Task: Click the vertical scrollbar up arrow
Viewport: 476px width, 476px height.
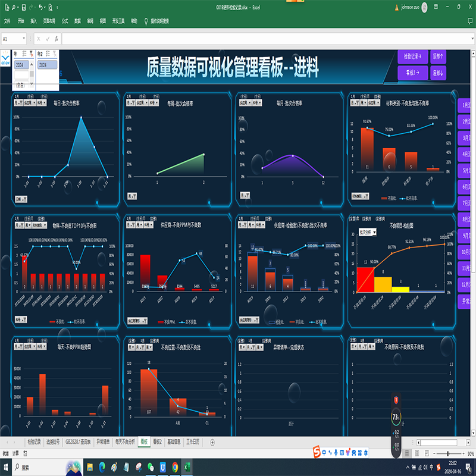Action: point(473,54)
